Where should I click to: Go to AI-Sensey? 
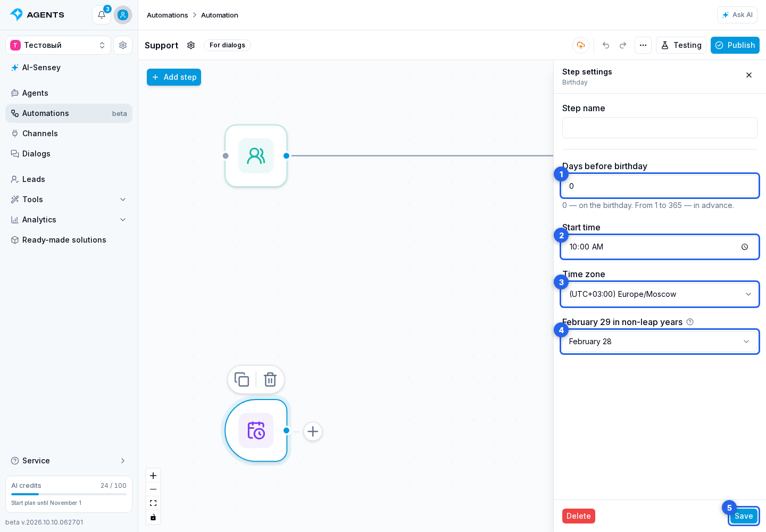pyautogui.click(x=69, y=68)
